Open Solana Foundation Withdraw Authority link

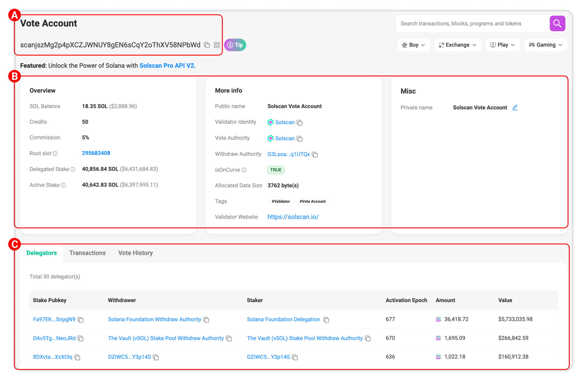[155, 319]
